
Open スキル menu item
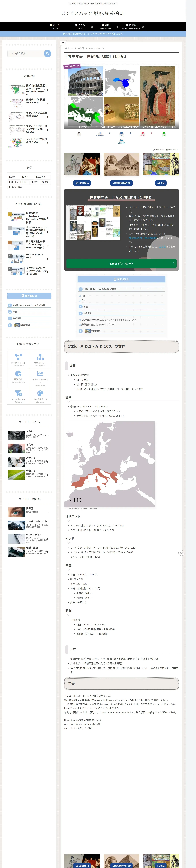point(80,27)
